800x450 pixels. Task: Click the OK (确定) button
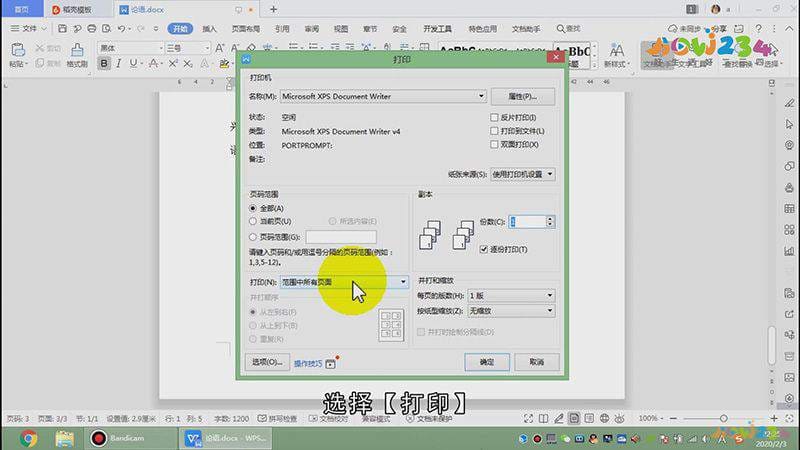487,362
